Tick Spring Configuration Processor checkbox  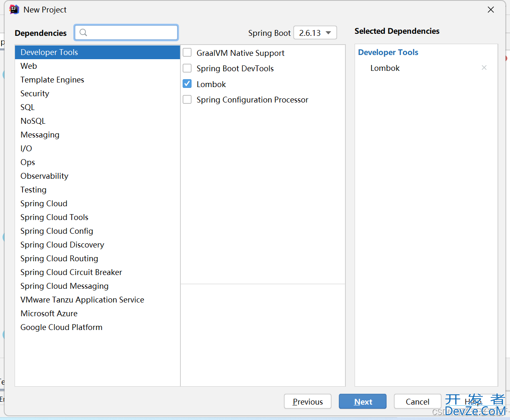click(x=187, y=100)
